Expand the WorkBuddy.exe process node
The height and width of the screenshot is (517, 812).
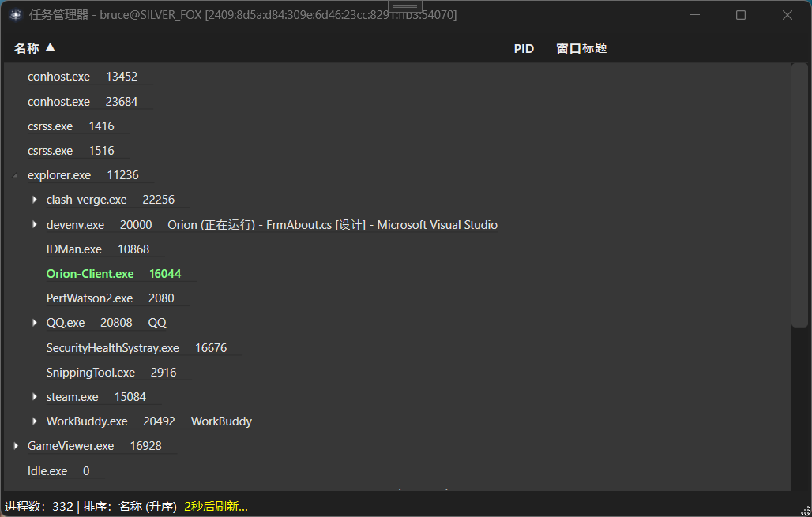pos(35,421)
